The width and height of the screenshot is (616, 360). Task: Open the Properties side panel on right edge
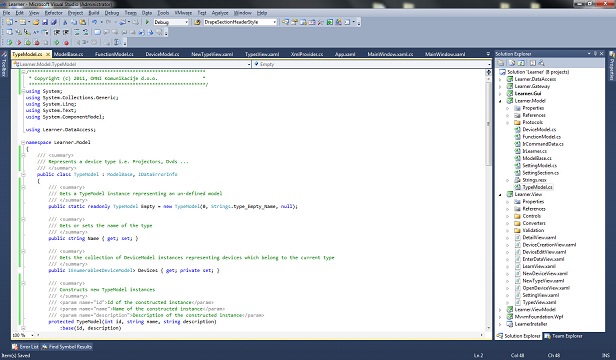[x=612, y=67]
